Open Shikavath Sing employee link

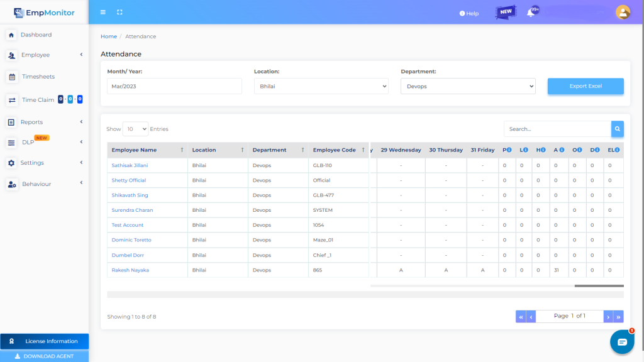click(130, 195)
